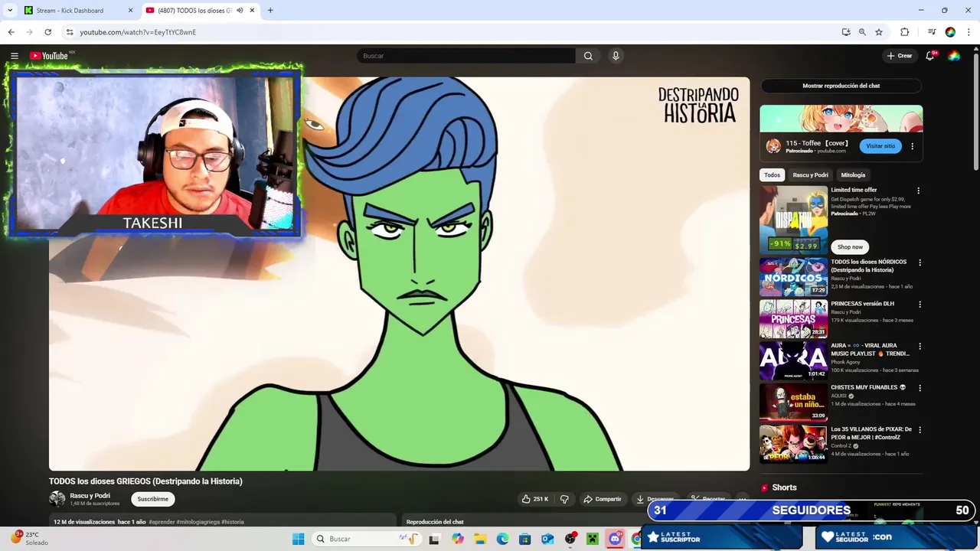Open Chrome media controls icon
Screen dimensions: 980x551
click(x=932, y=32)
